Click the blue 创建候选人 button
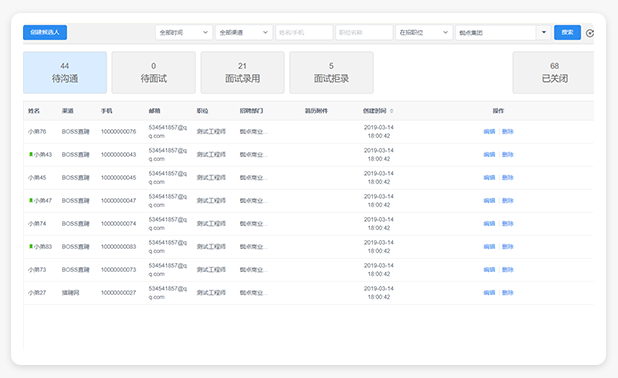This screenshot has width=618, height=378. coord(45,32)
